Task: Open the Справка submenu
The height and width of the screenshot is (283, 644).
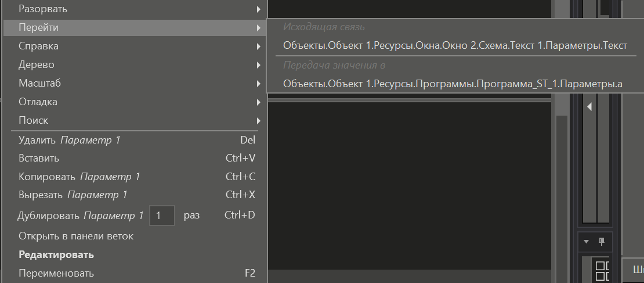Action: (135, 46)
